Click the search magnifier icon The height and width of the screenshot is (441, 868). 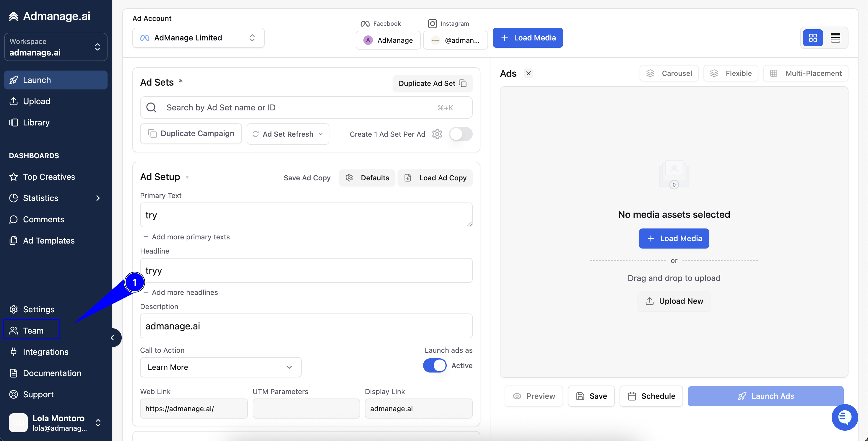coord(151,107)
